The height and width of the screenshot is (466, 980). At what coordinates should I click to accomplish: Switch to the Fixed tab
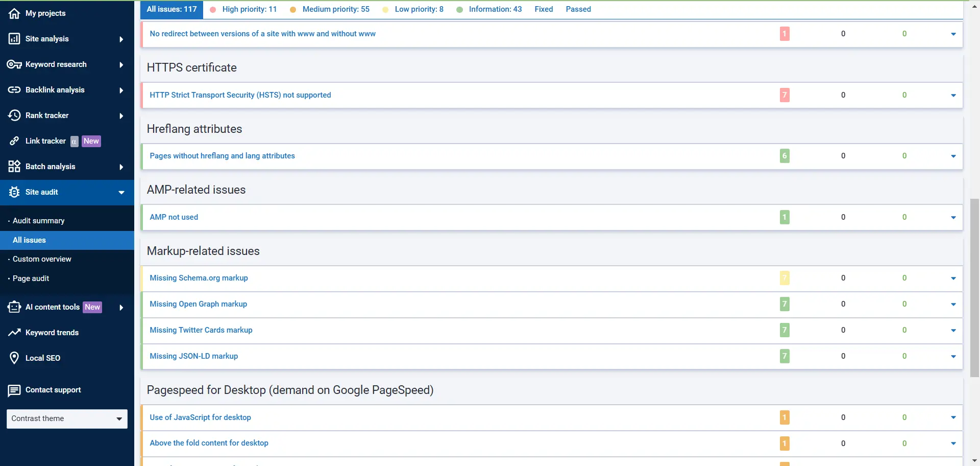543,9
